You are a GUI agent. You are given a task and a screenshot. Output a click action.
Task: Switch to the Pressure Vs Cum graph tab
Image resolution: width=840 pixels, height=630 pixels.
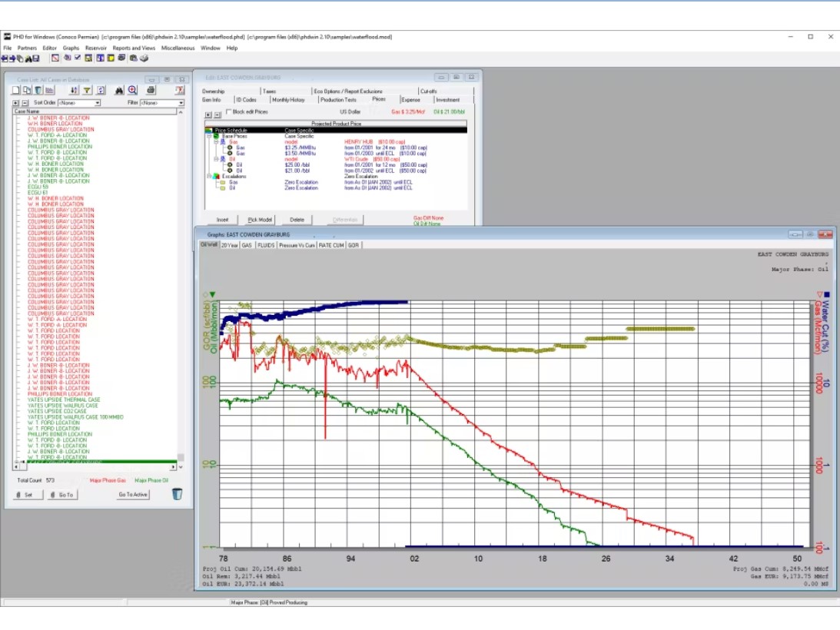coord(297,246)
